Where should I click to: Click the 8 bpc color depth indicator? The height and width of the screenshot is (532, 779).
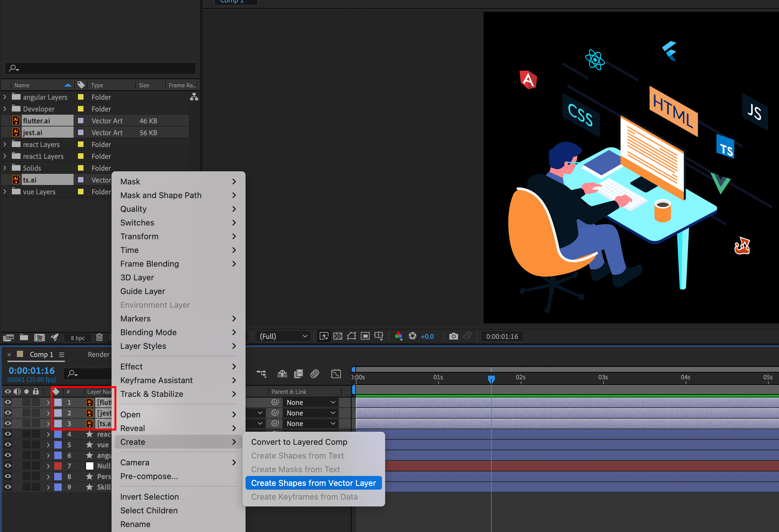[78, 337]
